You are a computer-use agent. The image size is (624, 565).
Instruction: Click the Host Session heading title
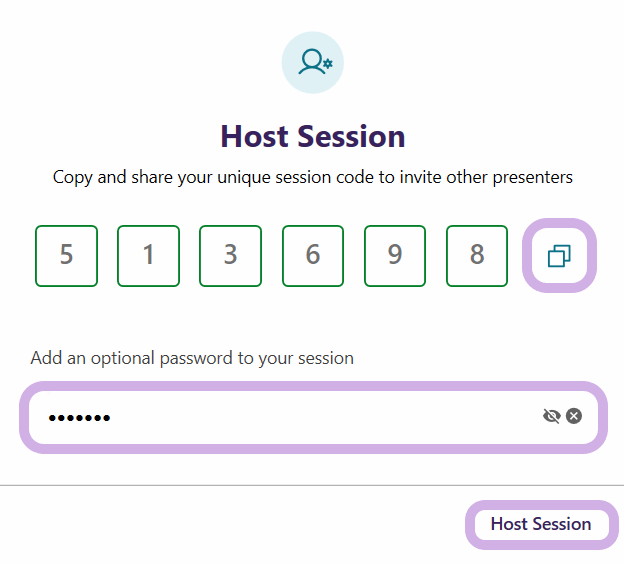tap(312, 136)
